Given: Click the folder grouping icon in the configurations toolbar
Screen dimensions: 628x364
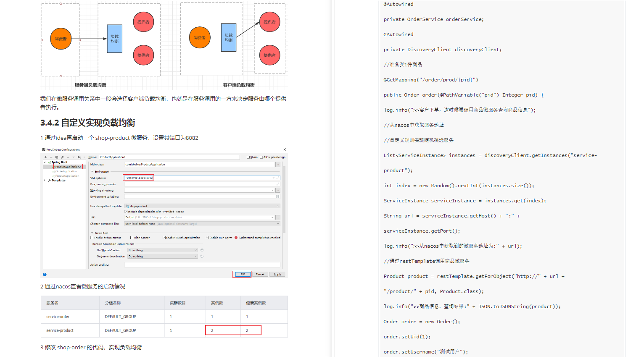Looking at the screenshot, I should [79, 157].
